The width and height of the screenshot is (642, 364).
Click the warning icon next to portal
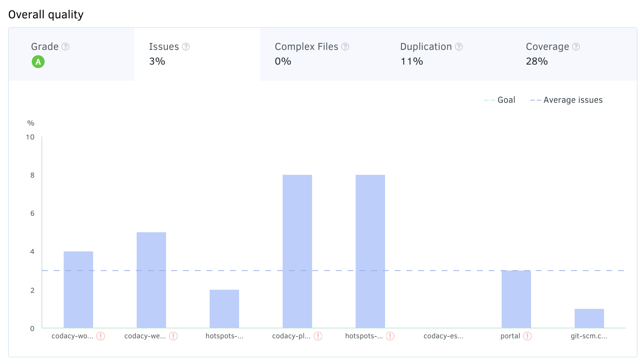[527, 336]
